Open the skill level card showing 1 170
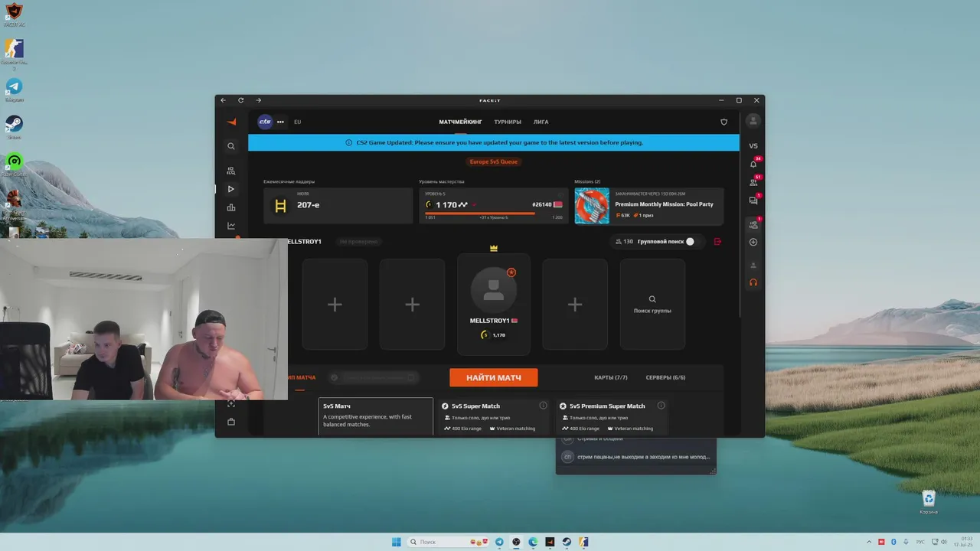This screenshot has height=551, width=980. click(494, 206)
